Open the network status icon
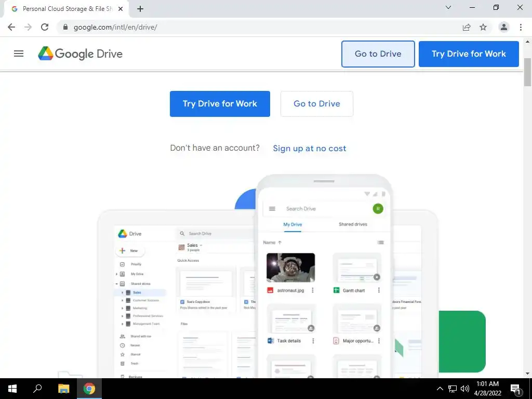Viewport: 532px width, 399px height. click(453, 389)
